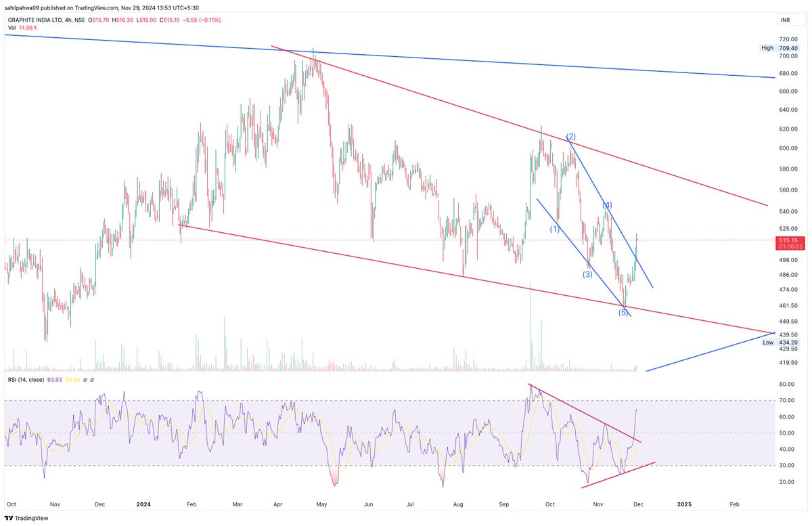Click the Oct label at the time axis start

tap(11, 504)
